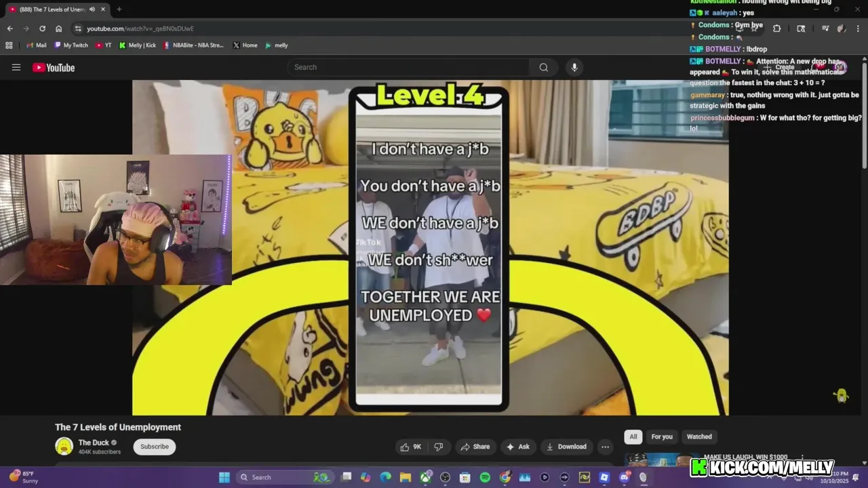
Task: Open The Duck channel avatar
Action: pyautogui.click(x=64, y=446)
